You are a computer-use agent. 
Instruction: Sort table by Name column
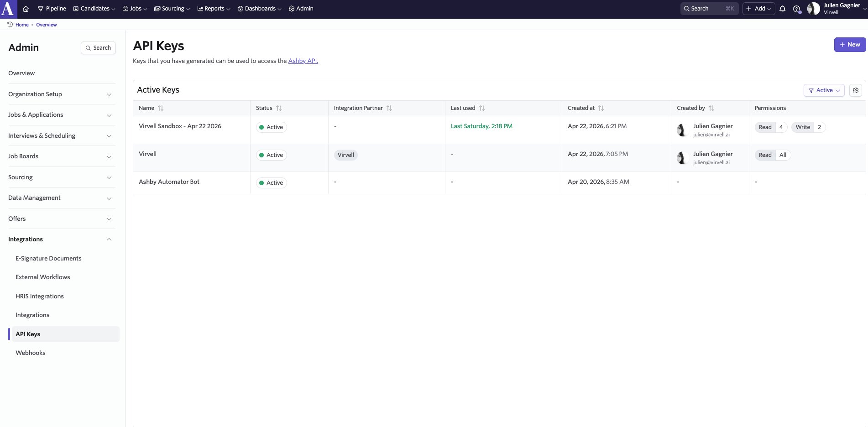[161, 108]
